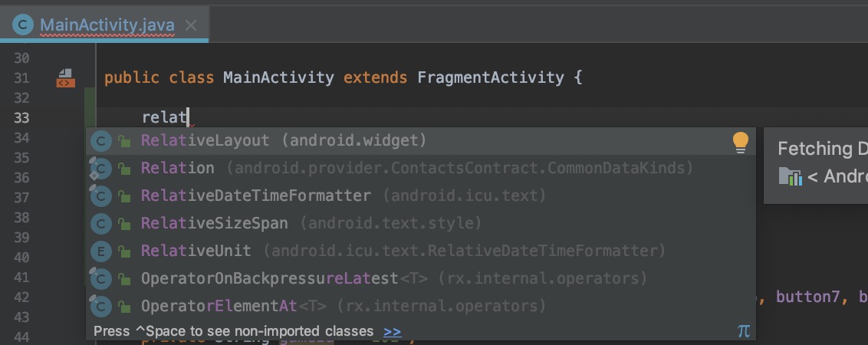This screenshot has height=345, width=868.
Task: Choose OperatorOnBackpressureLatest from the suggestions
Action: click(270, 279)
